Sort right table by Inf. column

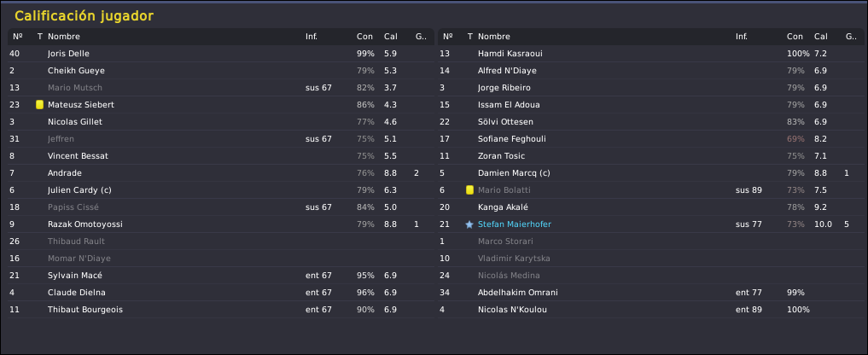point(741,37)
